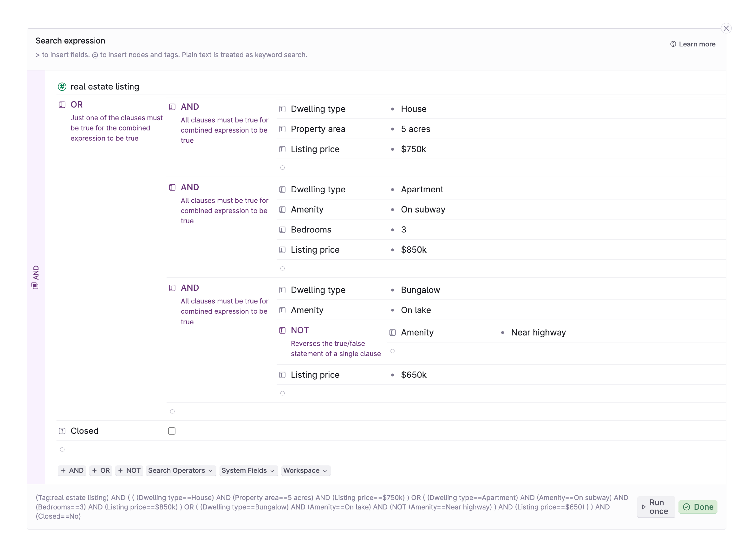
Task: Select the empty circle beneath the Closed row
Action: click(62, 449)
